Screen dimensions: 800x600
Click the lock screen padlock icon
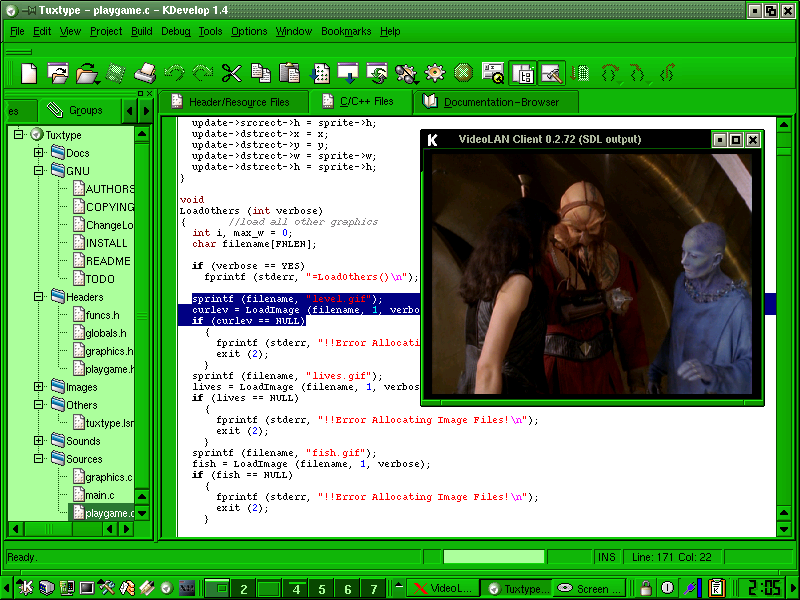(x=646, y=588)
